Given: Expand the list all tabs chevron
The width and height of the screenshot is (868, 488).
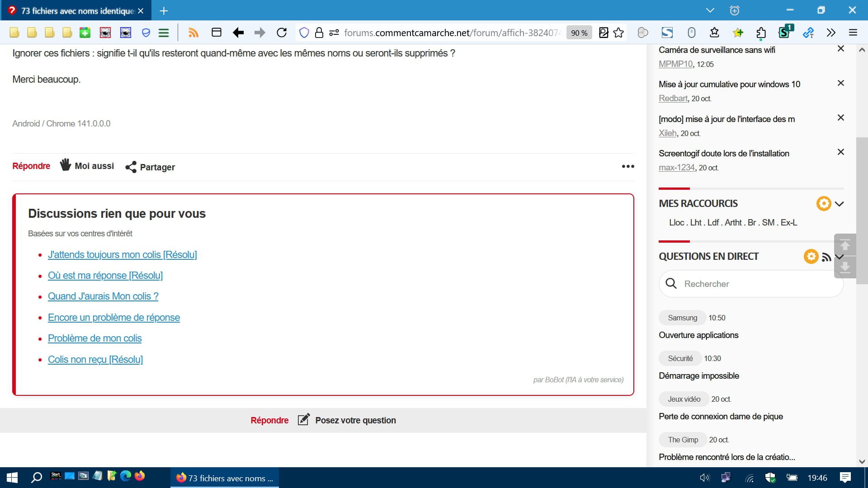Looking at the screenshot, I should [x=710, y=10].
